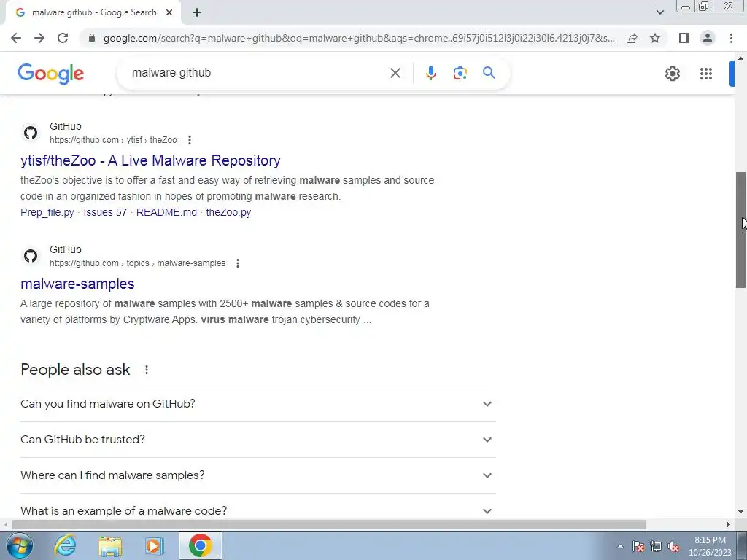Go to Google home via the logo

pos(50,74)
